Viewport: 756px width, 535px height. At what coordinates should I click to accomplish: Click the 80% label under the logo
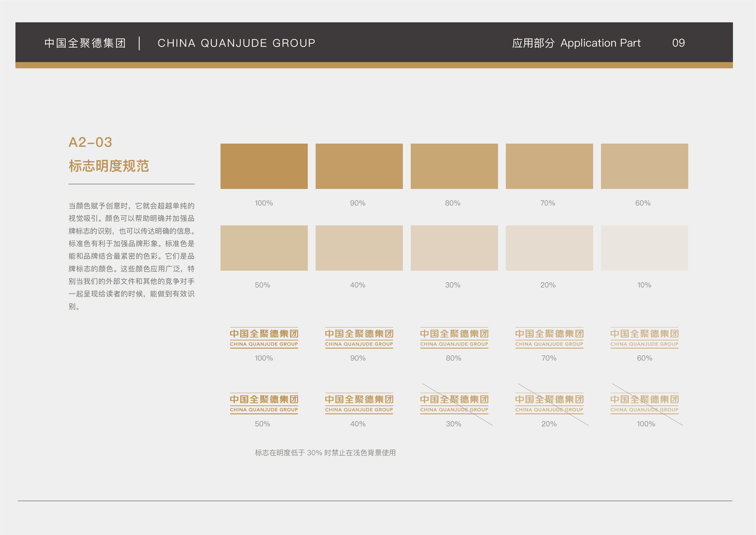pyautogui.click(x=454, y=358)
